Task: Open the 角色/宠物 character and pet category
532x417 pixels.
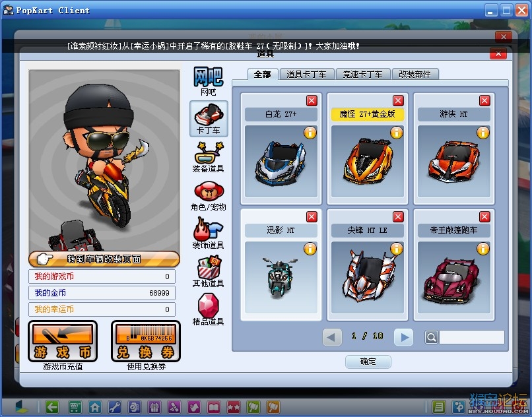Action: [x=208, y=196]
